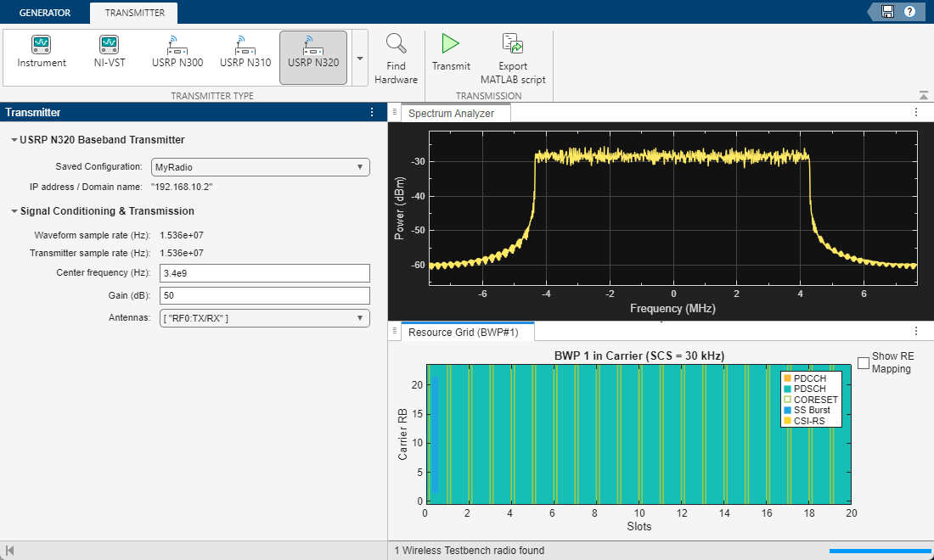Select the USRP N320 radio
Viewport: 934px width, 560px height.
tap(312, 53)
